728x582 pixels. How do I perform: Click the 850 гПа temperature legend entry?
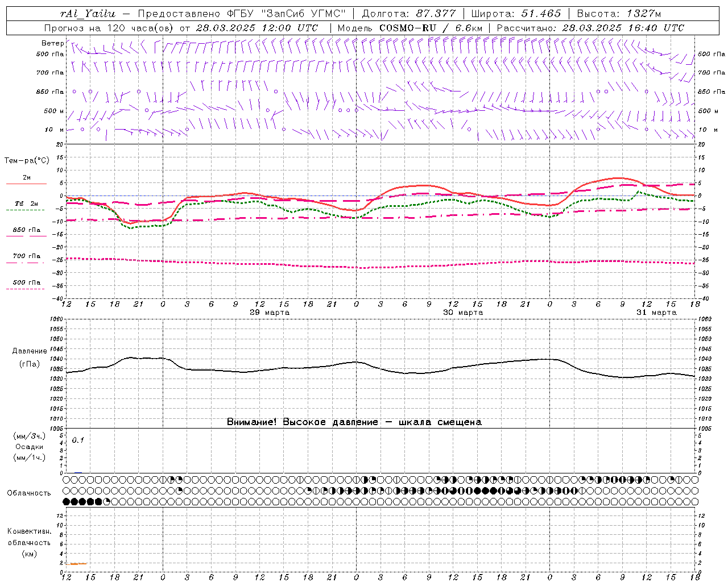27,230
